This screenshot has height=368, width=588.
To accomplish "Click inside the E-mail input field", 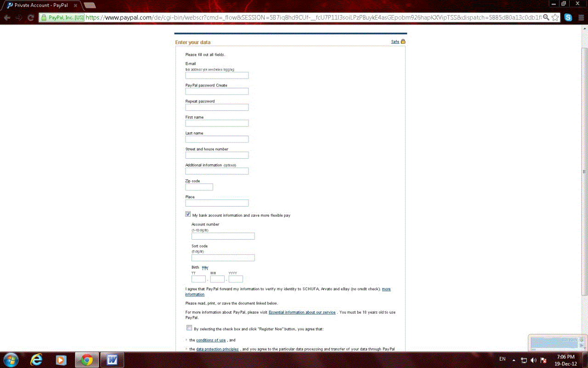I will (216, 75).
